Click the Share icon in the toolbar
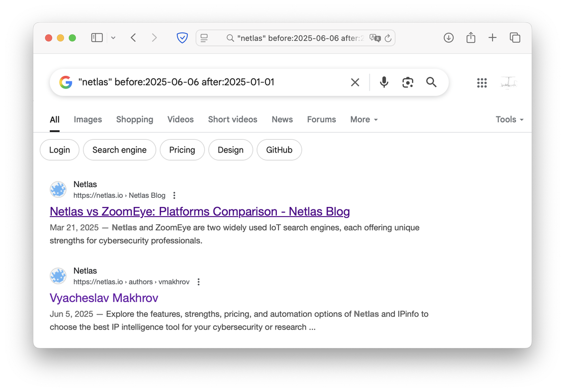Viewport: 565px width, 392px height. click(471, 38)
